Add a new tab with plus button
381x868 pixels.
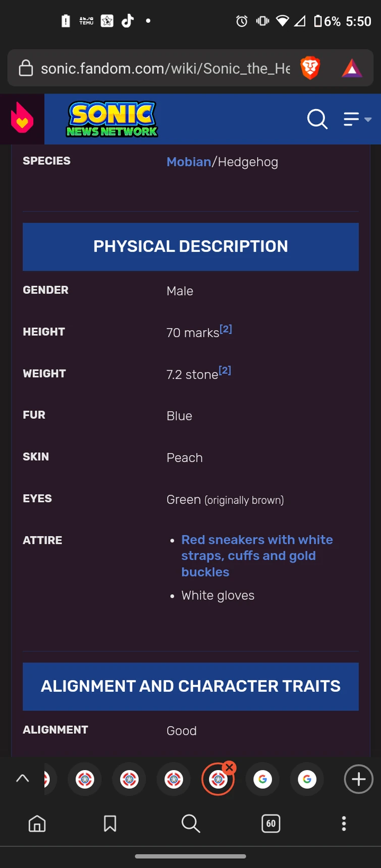(x=358, y=779)
